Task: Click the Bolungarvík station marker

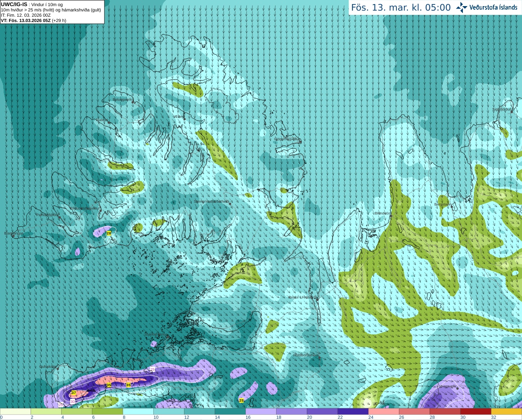Action: click(x=133, y=102)
